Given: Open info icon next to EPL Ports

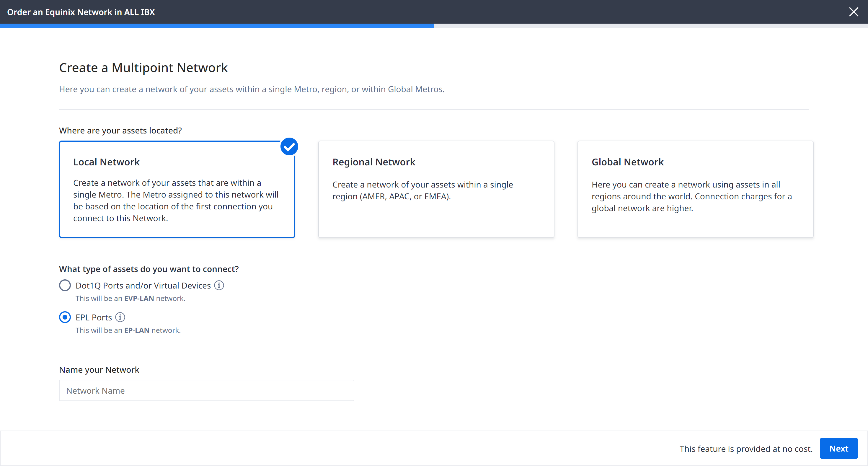Looking at the screenshot, I should 120,317.
